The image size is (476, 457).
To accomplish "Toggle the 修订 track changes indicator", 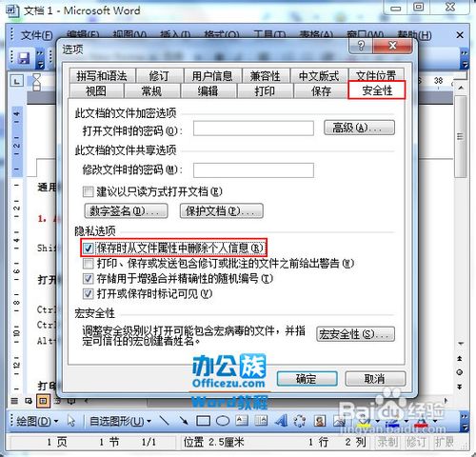I will coord(416,442).
